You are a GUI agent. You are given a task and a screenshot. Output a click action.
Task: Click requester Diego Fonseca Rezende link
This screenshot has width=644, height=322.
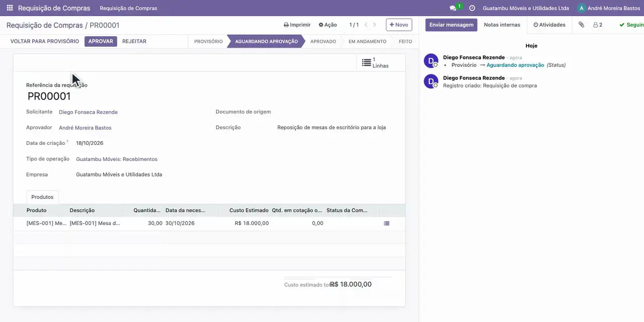88,112
